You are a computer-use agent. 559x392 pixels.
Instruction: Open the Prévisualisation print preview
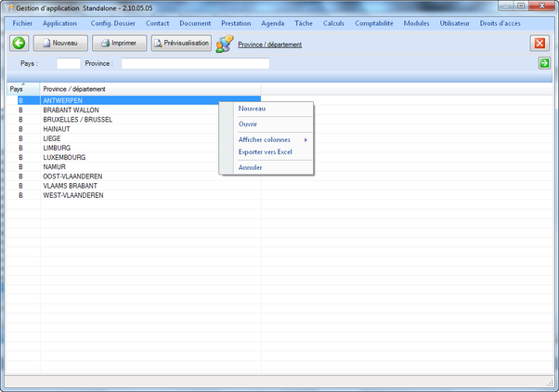(181, 43)
